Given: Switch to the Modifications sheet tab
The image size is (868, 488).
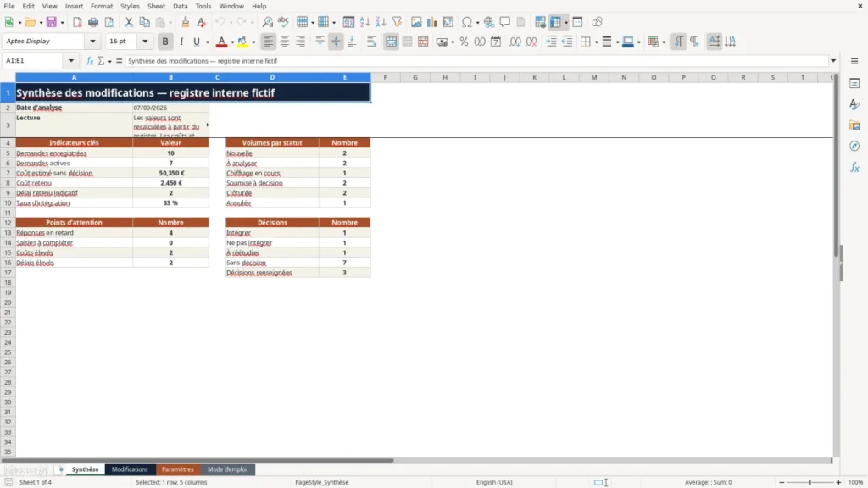Looking at the screenshot, I should point(130,469).
